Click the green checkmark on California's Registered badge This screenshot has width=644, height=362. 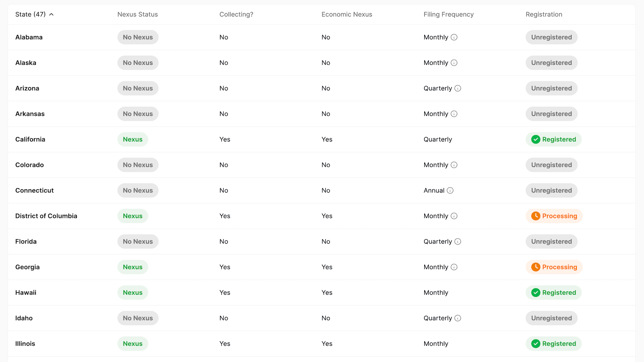(536, 139)
